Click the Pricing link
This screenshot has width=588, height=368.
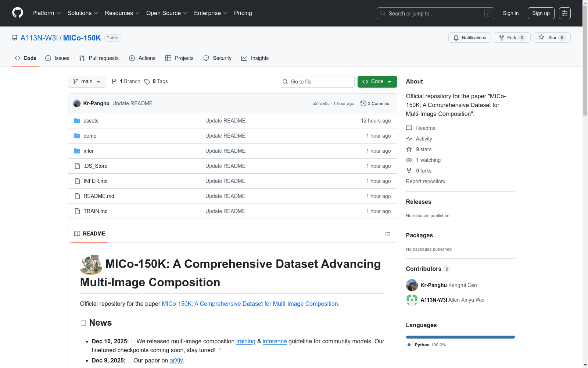[243, 13]
